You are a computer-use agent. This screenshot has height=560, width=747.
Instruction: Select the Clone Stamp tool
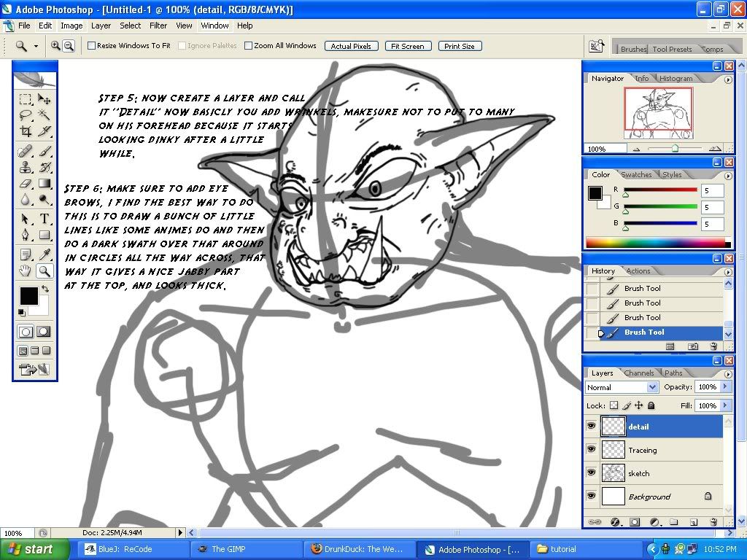tap(26, 167)
